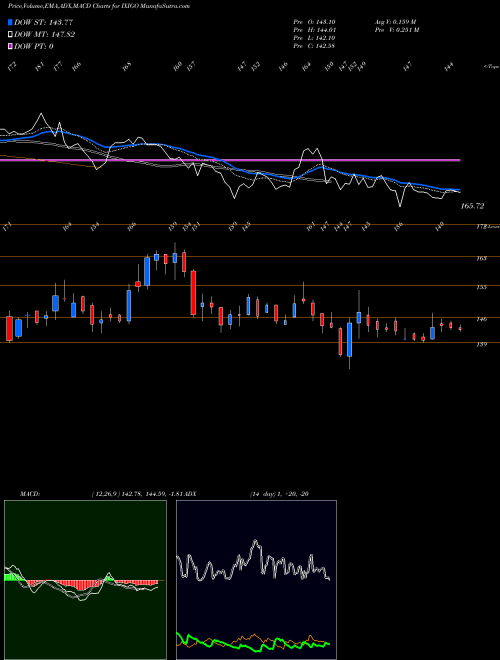Click the 'Pre H: 144.01' high value
The image size is (500, 660).
pyautogui.click(x=314, y=30)
